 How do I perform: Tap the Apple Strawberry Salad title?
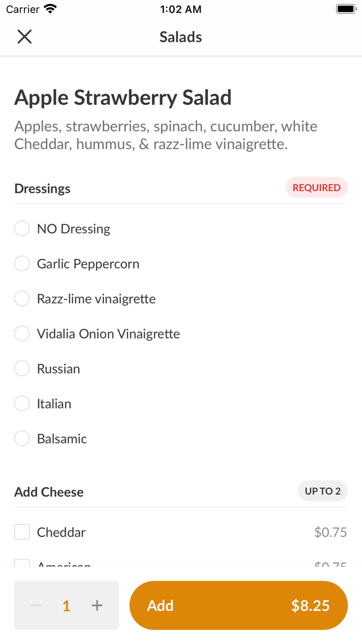(123, 98)
